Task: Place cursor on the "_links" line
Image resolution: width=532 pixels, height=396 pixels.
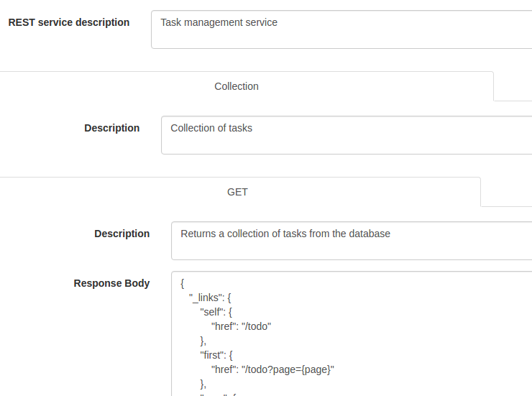Action: [x=210, y=298]
